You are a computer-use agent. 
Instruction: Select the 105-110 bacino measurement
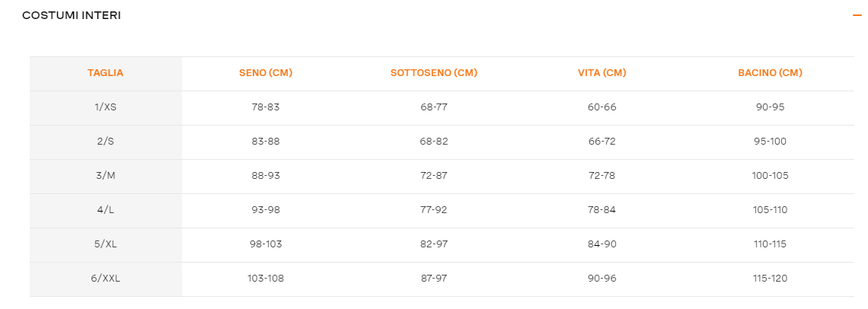coord(770,210)
